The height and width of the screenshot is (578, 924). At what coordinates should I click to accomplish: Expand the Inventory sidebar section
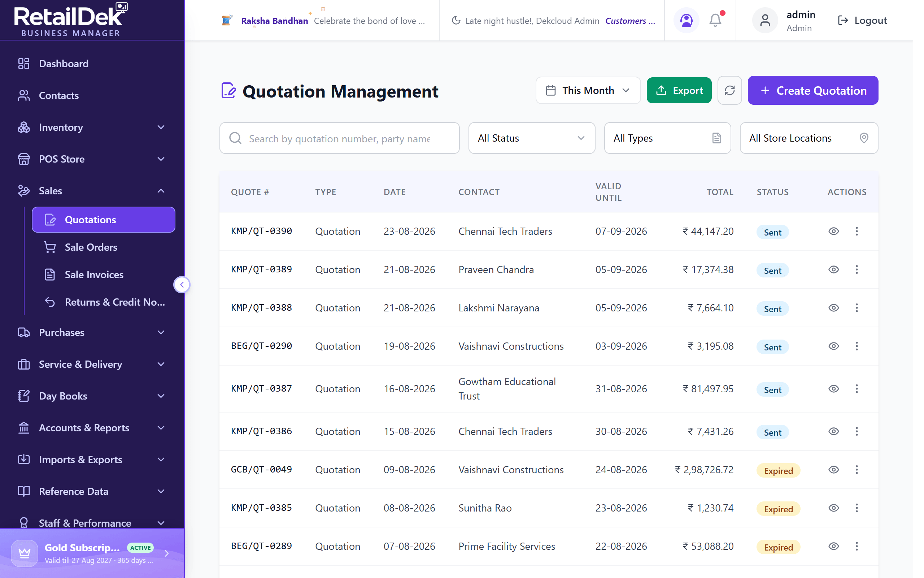click(92, 127)
